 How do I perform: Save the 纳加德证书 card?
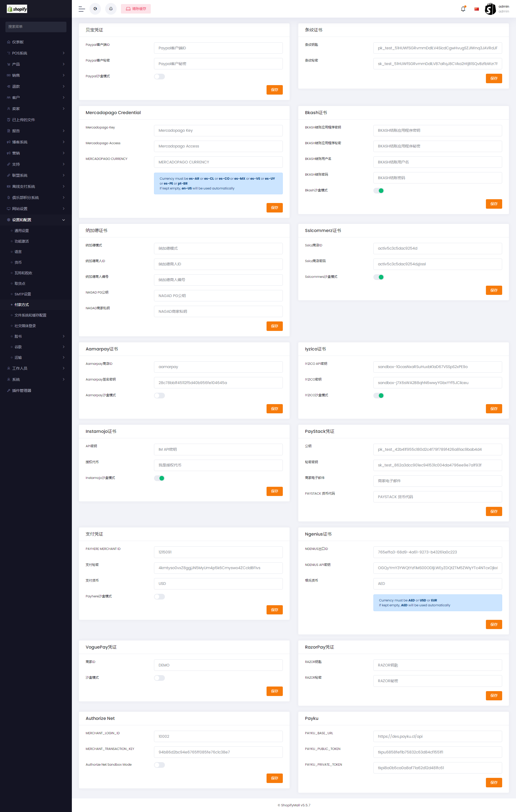tap(274, 326)
